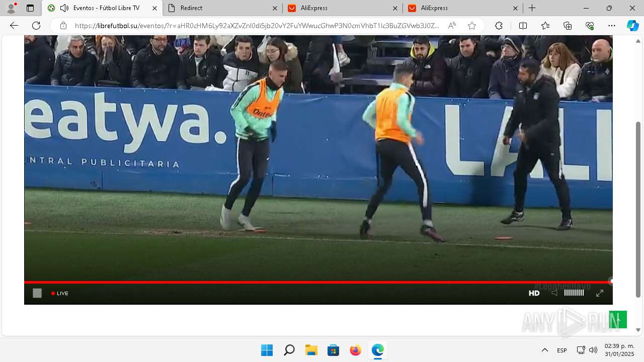Close the Redirect tab
Viewport: 644px width, 362px height.
(x=275, y=8)
